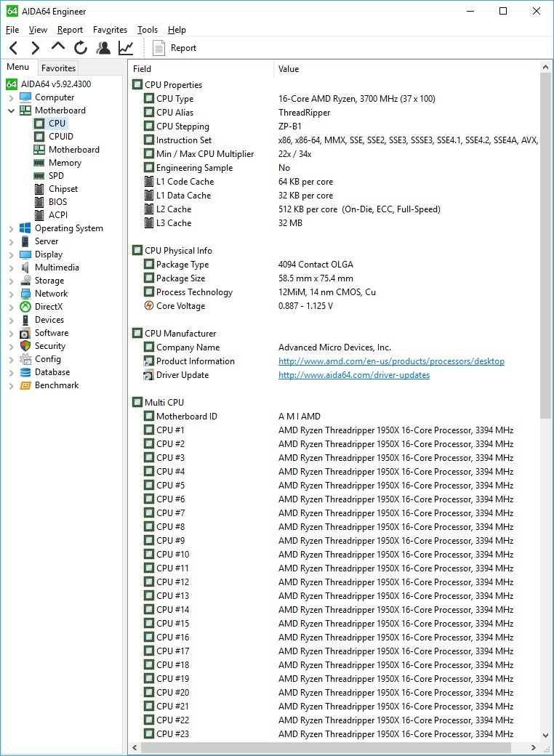Viewport: 554px width, 756px height.
Task: Select the Security shield icon in tree
Action: 25,346
